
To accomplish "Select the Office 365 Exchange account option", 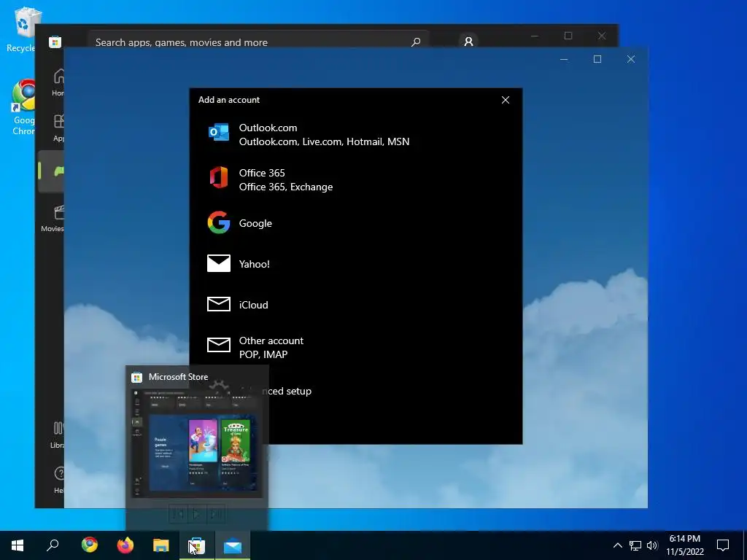I will coord(355,179).
